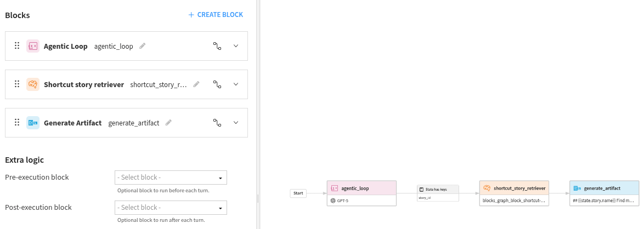Edit the shortcut_story_retriever name pencil icon
This screenshot has height=229, width=644.
pos(196,84)
